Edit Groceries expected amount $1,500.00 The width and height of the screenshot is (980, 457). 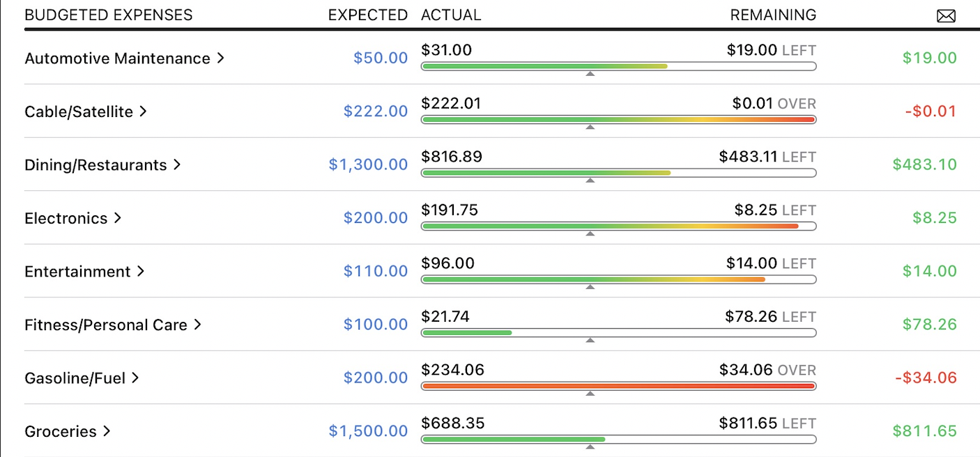(x=368, y=431)
